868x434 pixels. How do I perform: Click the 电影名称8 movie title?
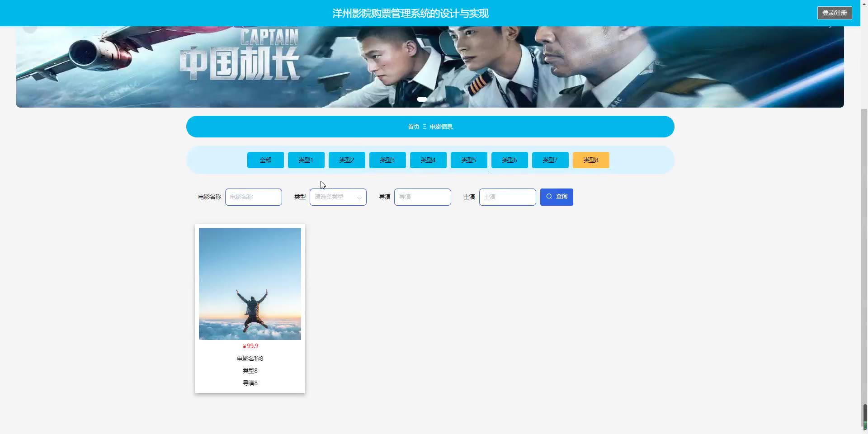pyautogui.click(x=250, y=359)
